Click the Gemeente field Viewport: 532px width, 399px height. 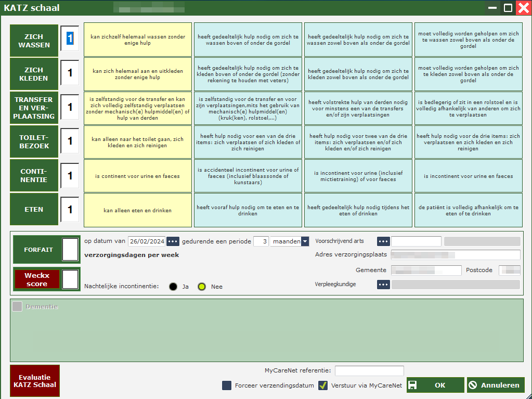[426, 271]
